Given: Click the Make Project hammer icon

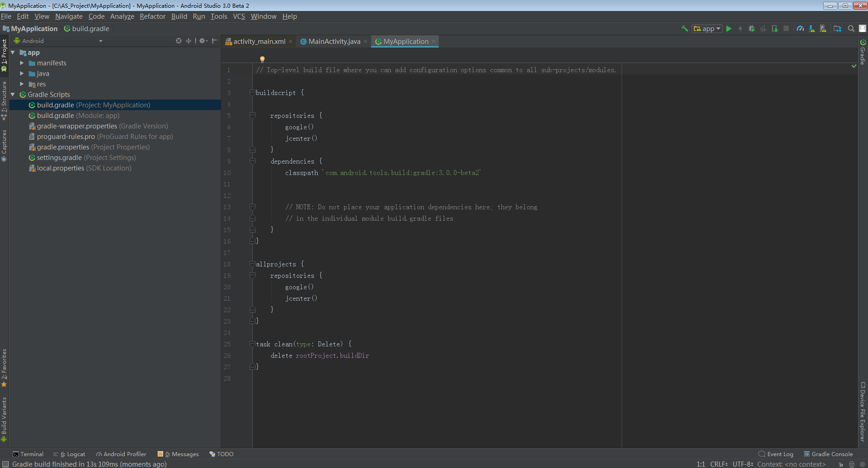Looking at the screenshot, I should tap(685, 28).
